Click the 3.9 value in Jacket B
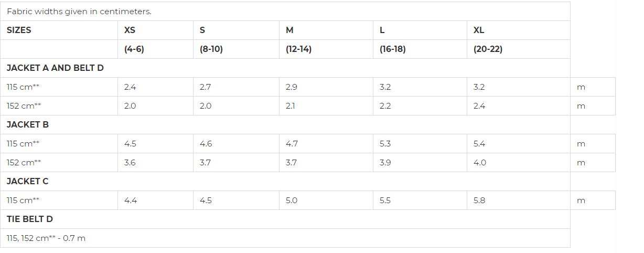The image size is (644, 253). click(x=385, y=163)
